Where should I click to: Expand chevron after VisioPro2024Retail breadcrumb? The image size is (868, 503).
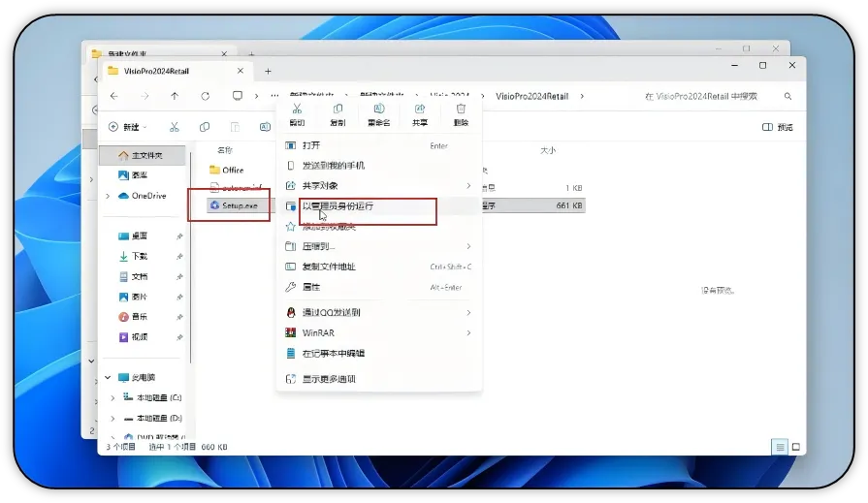pyautogui.click(x=582, y=96)
